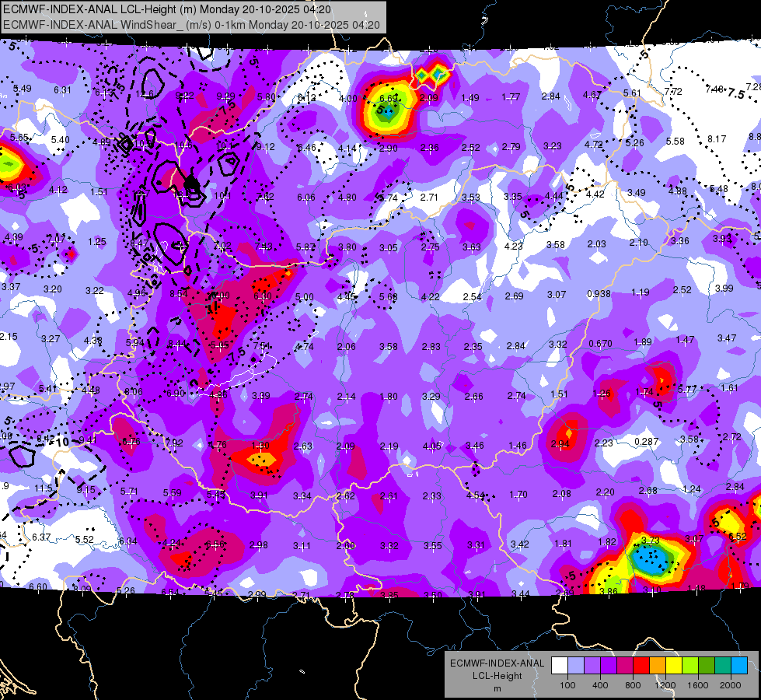The image size is (761, 700).
Task: Click wind shear value '0.938'
Action: [x=599, y=293]
